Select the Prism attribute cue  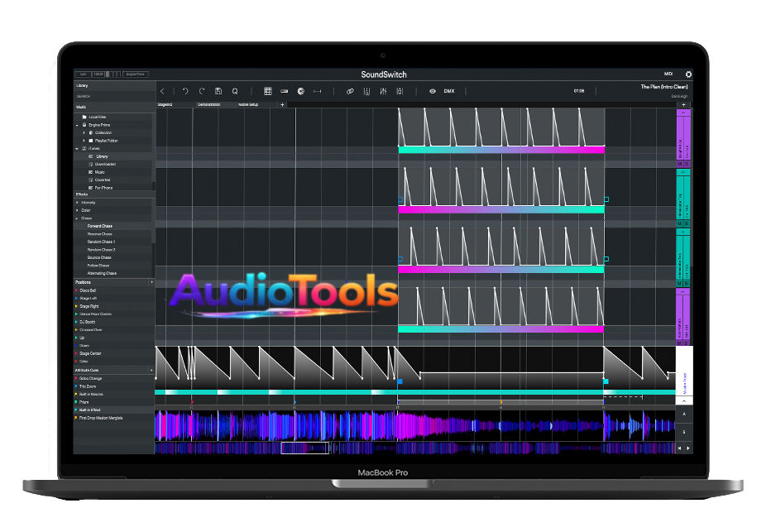84,402
